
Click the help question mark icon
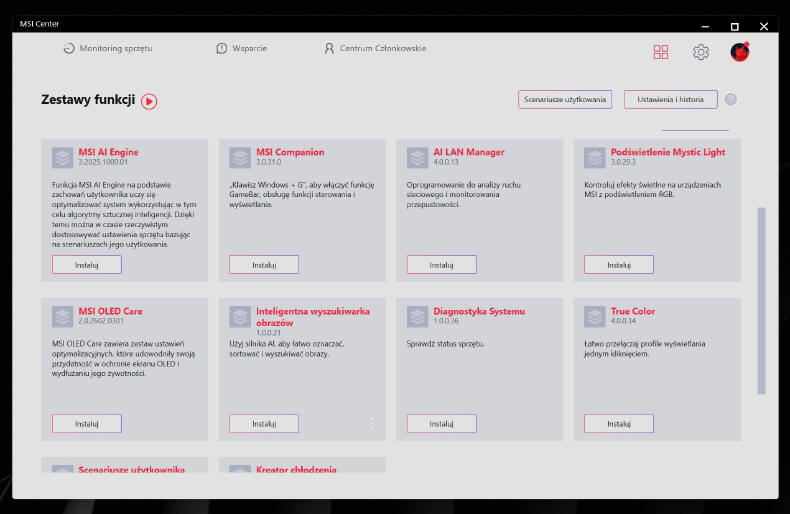[x=731, y=100]
